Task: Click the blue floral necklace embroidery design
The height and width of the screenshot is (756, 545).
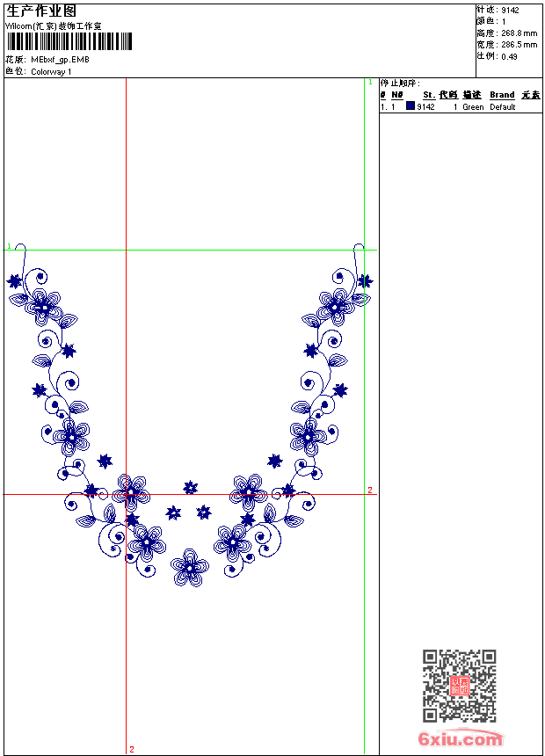Action: 190,416
